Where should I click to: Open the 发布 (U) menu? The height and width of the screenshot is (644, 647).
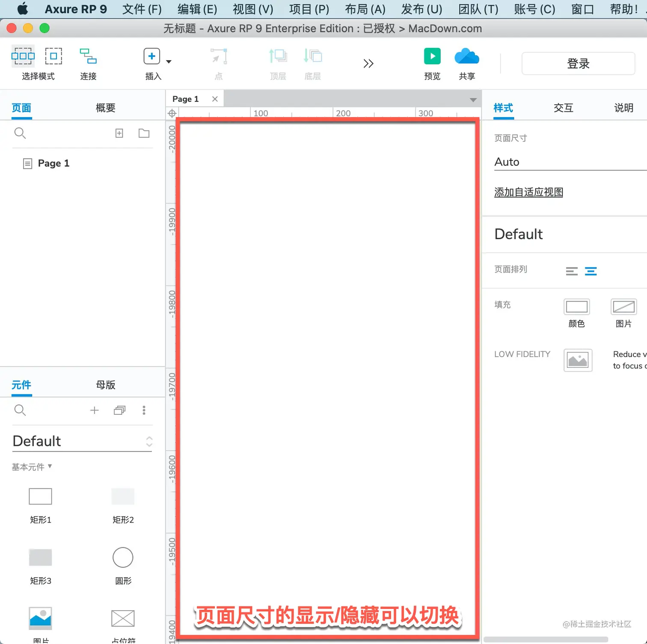click(421, 9)
